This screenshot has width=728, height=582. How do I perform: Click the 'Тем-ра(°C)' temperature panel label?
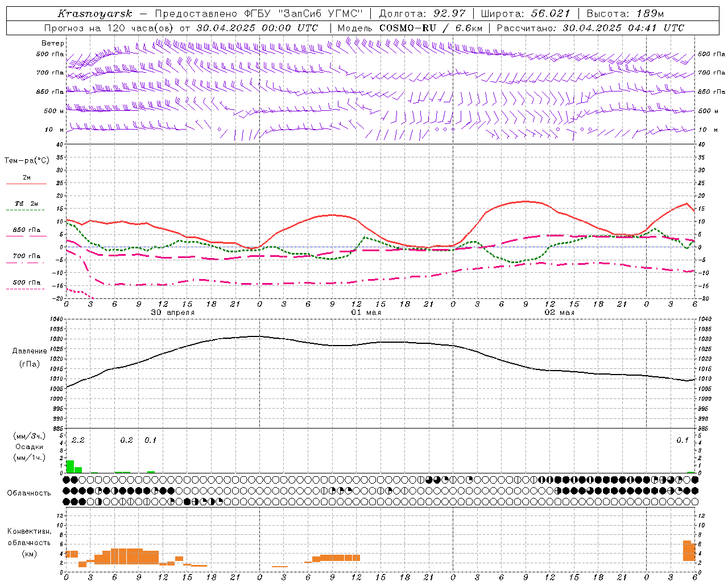(x=27, y=161)
